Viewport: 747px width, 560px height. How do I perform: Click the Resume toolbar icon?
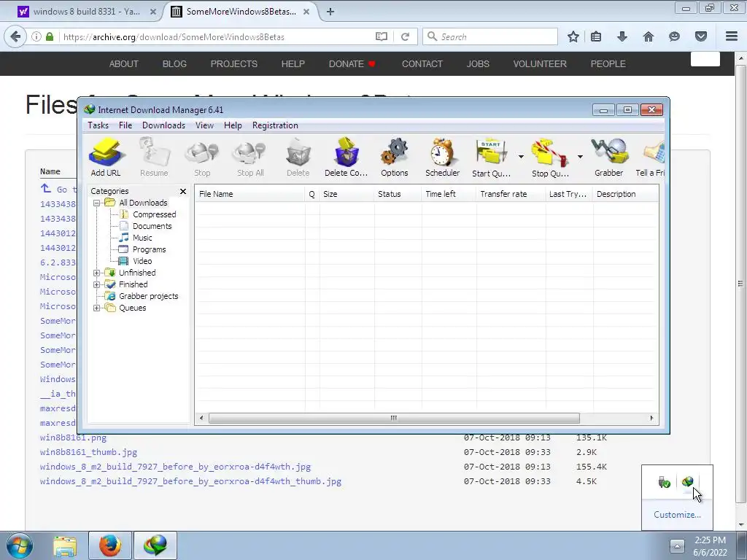tap(154, 157)
